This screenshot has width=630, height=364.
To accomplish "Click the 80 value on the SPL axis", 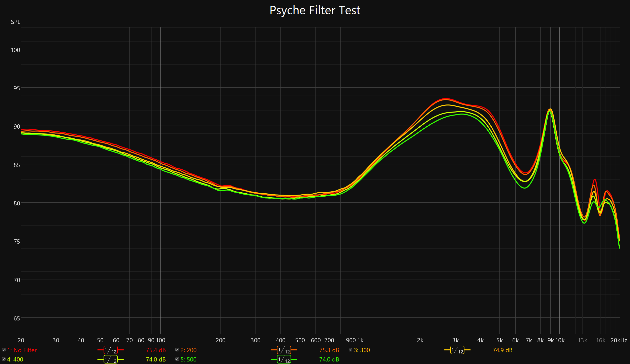I will [17, 203].
